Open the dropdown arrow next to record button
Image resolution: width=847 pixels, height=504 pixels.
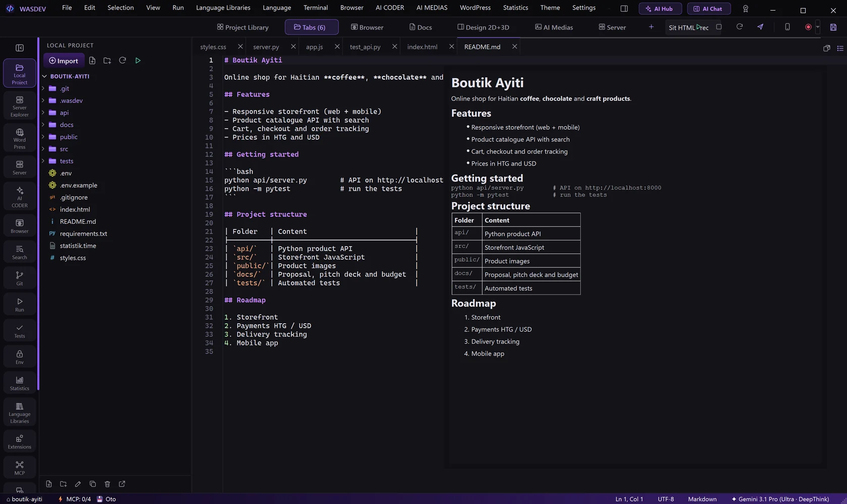(x=818, y=27)
